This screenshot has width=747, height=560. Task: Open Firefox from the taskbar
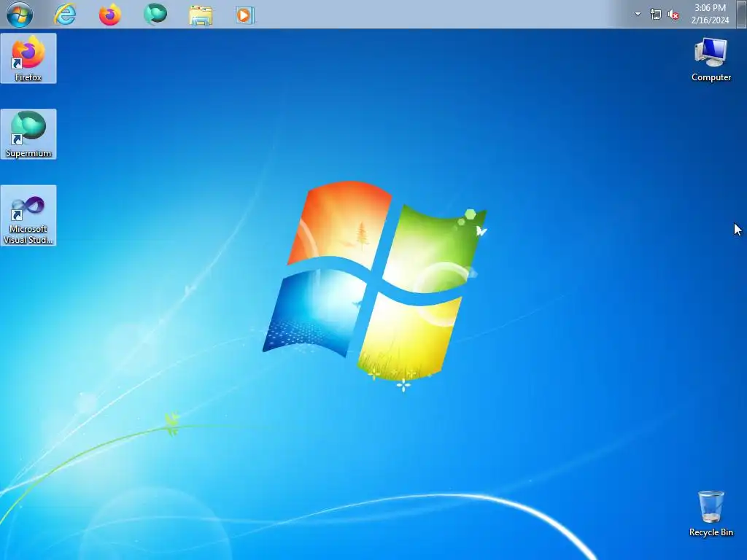(x=110, y=15)
